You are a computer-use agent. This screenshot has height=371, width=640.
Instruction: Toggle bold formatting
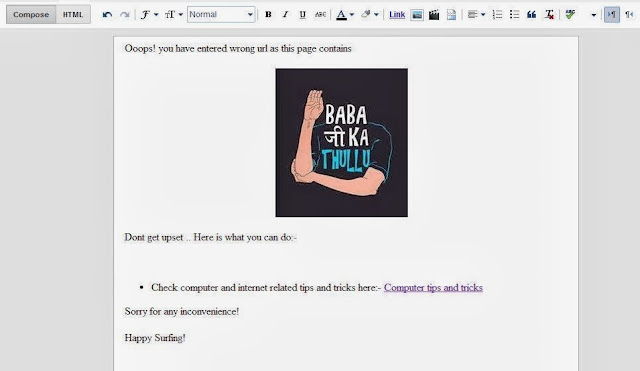268,15
